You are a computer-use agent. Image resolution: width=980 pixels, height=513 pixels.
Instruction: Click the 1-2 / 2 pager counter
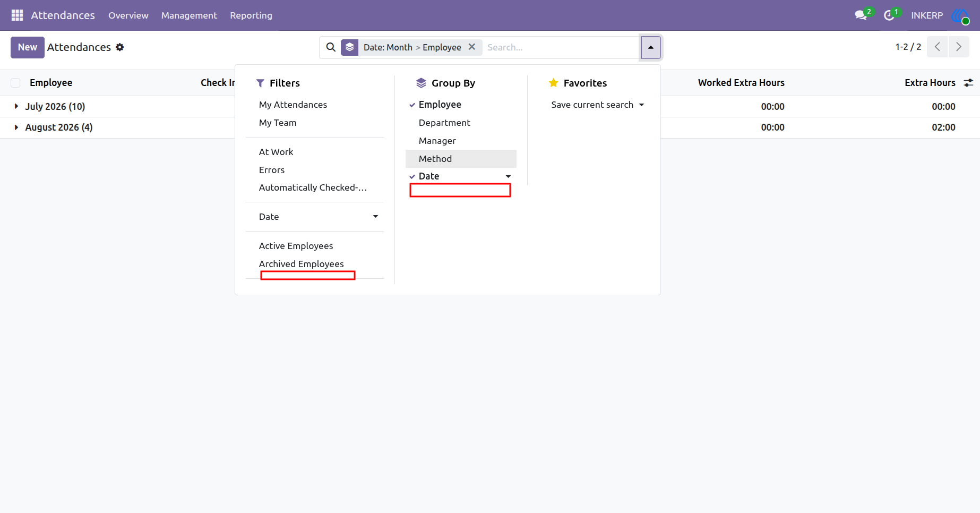coord(908,47)
